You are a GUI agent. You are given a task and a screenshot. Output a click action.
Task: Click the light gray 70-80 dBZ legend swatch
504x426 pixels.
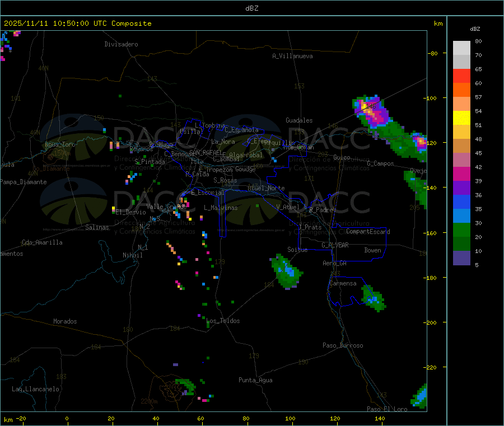click(461, 48)
